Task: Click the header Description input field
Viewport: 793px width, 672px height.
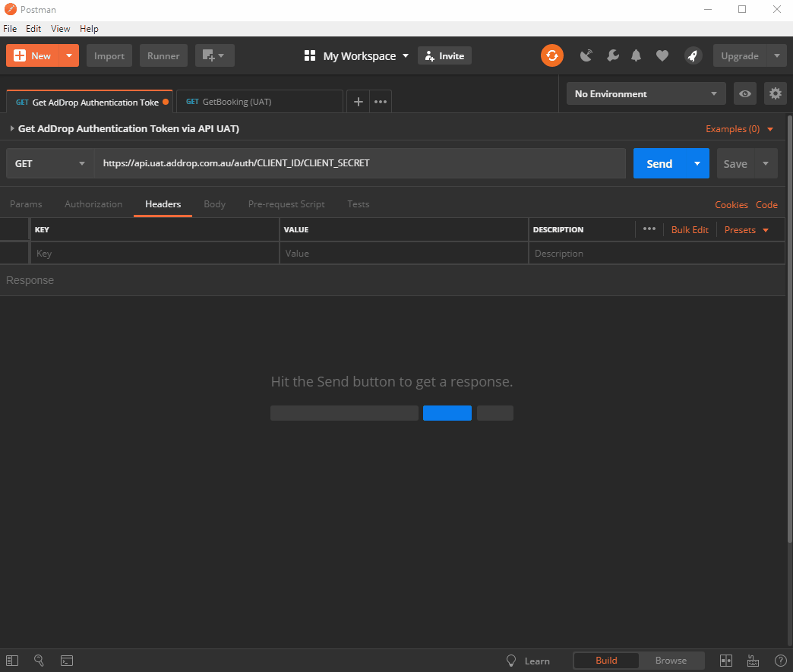Action: tap(656, 254)
